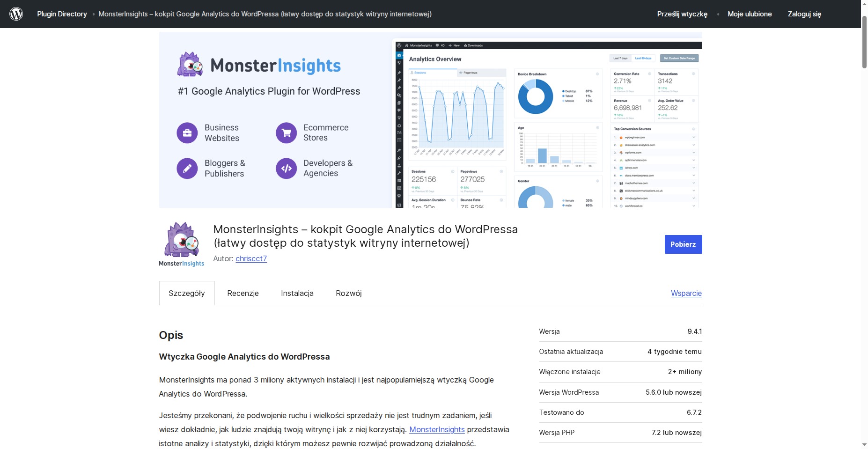Click the pencil icon for Bloggers & Publishers
Image resolution: width=868 pixels, height=449 pixels.
(187, 169)
